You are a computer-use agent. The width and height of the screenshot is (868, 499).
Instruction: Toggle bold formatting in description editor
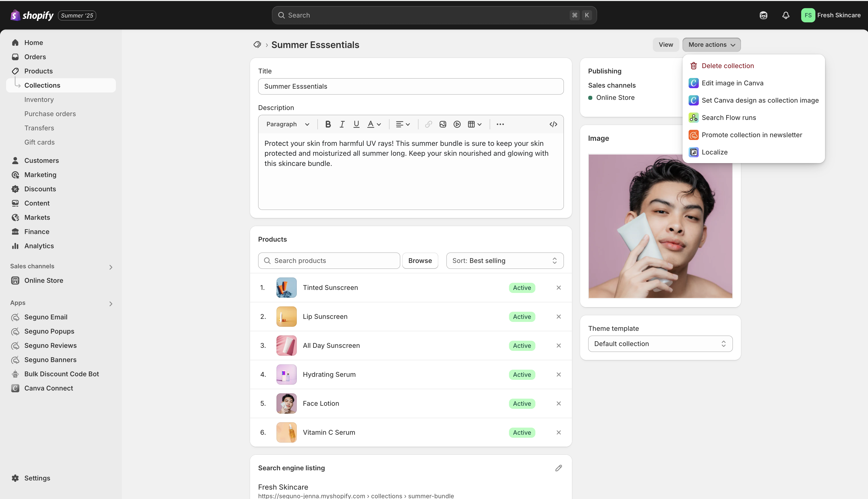pyautogui.click(x=328, y=124)
